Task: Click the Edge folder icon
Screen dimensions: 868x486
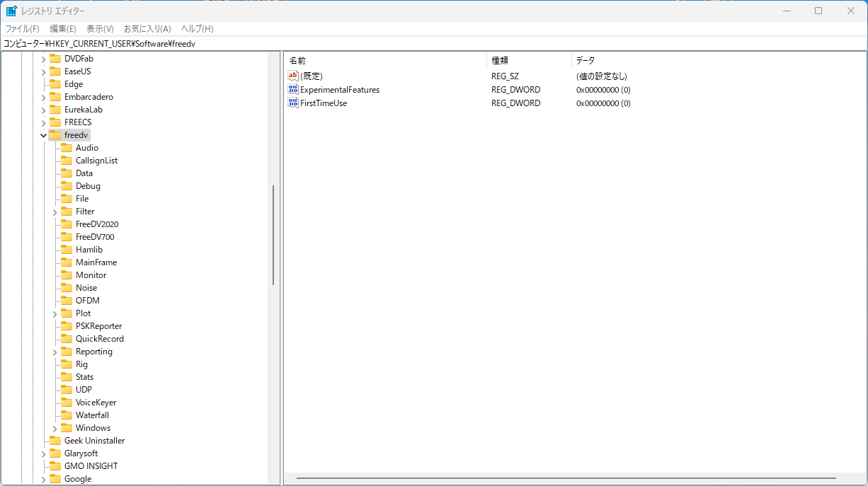Action: tap(55, 84)
